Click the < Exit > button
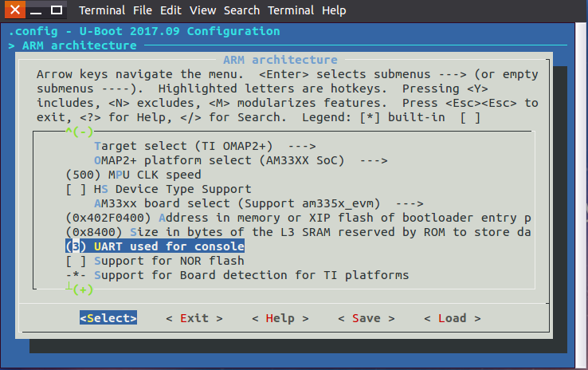The image size is (588, 370). coord(194,318)
